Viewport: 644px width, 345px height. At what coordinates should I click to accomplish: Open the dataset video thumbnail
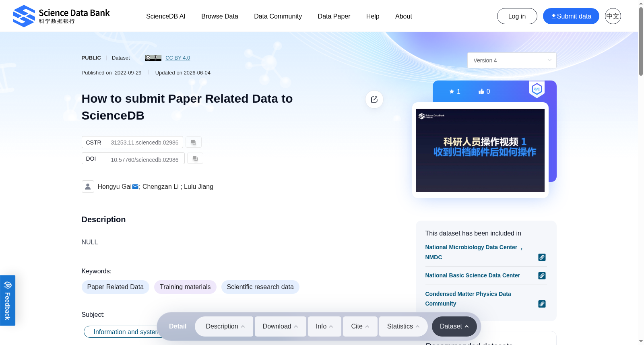pos(480,150)
